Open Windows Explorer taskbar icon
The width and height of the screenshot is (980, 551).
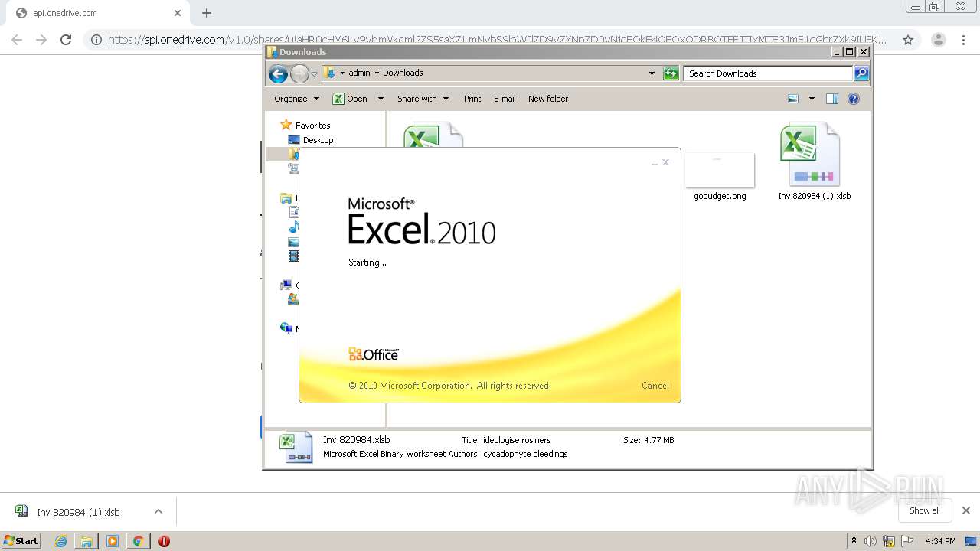click(87, 541)
